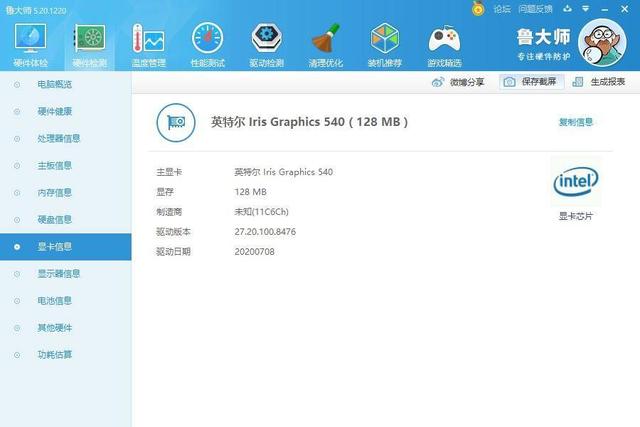Open the 问题反馈 feedback link
The width and height of the screenshot is (640, 427).
pyautogui.click(x=535, y=9)
